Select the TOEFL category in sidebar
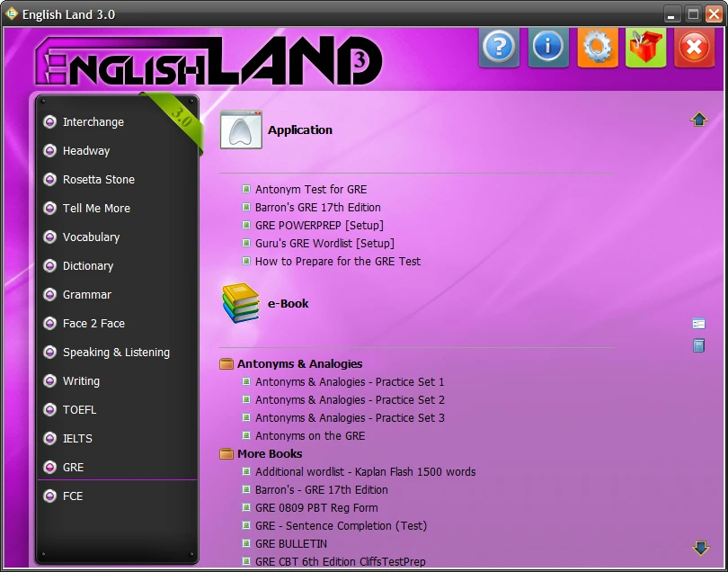 [79, 410]
